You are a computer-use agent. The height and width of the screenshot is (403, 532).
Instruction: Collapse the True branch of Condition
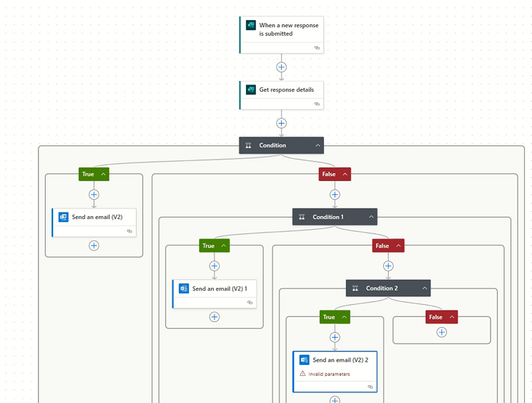coord(104,174)
